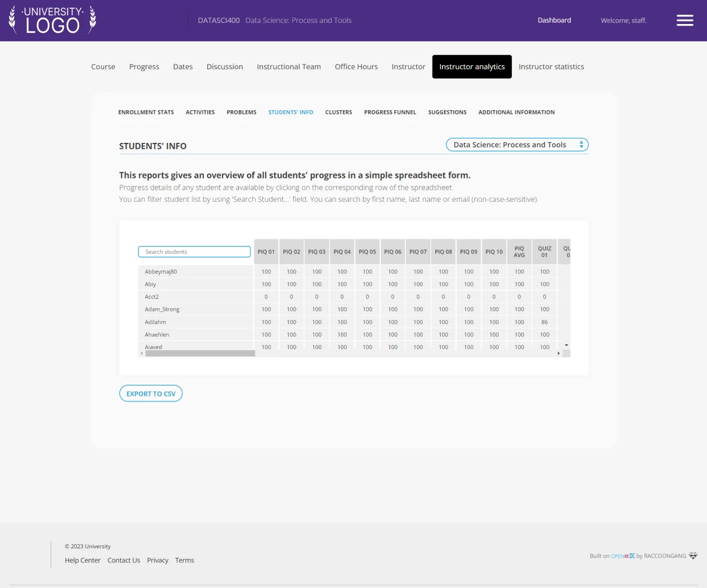Click Welcome, staff user text
The image size is (707, 588).
624,21
